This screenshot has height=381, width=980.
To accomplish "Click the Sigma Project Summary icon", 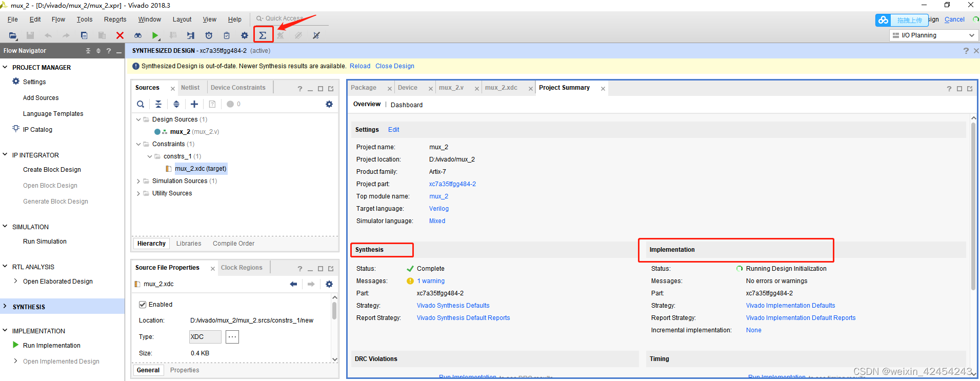I will (263, 35).
